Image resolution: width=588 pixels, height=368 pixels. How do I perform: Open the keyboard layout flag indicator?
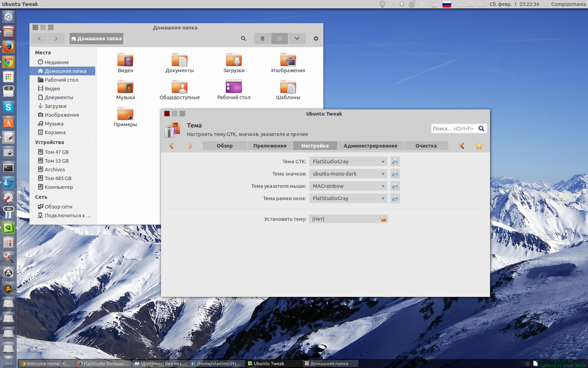[447, 4]
